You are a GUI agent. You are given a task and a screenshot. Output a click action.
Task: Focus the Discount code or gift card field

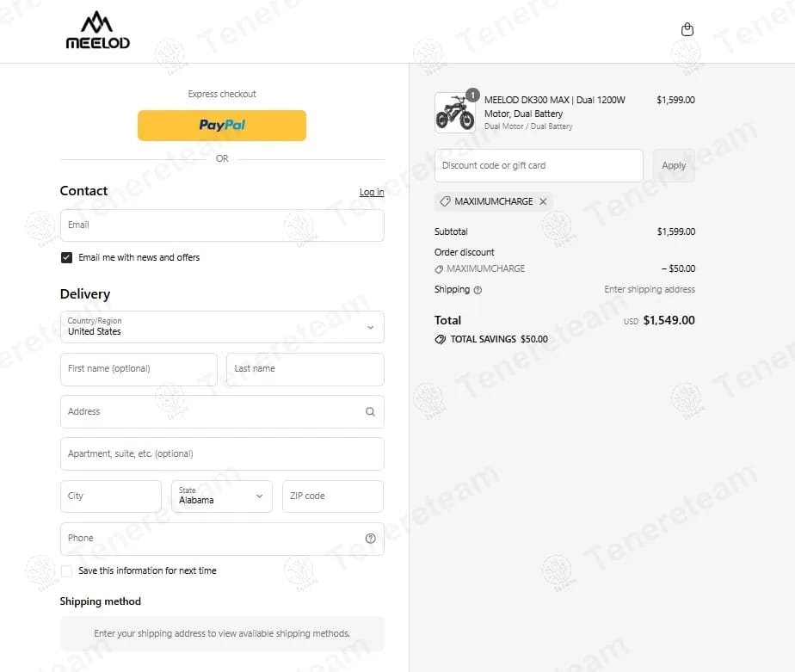tap(539, 165)
